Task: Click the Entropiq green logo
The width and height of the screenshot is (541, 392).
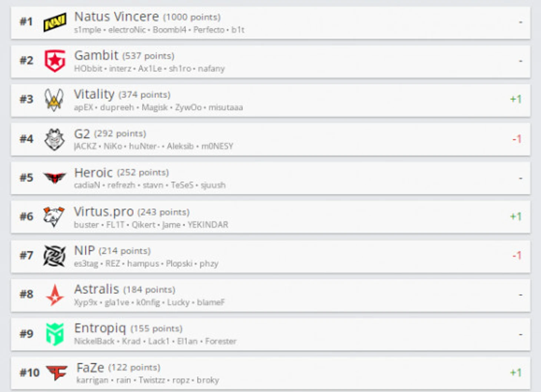Action: [55, 334]
